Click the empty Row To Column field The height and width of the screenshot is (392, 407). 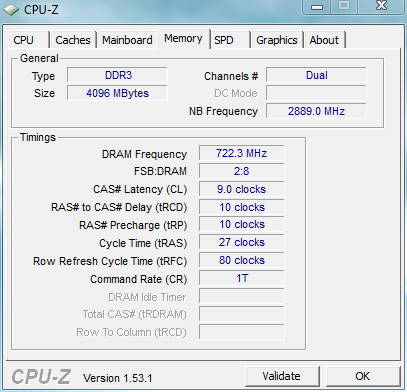[242, 332]
